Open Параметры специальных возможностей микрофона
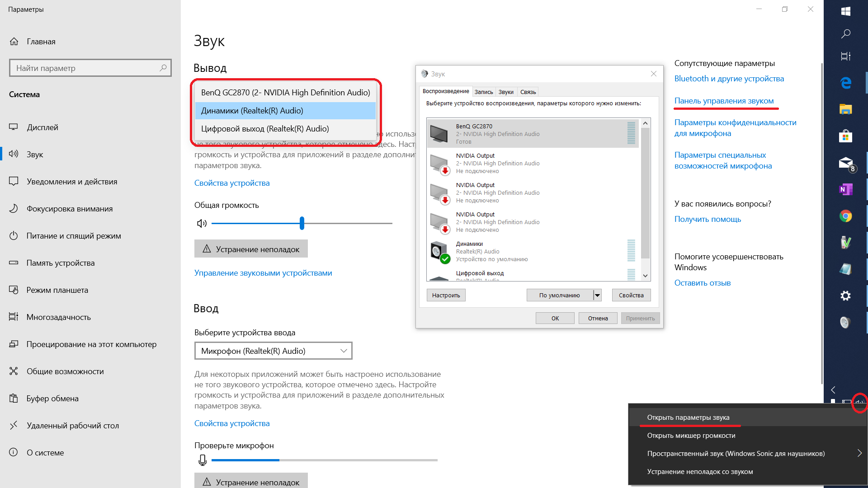 pyautogui.click(x=723, y=160)
